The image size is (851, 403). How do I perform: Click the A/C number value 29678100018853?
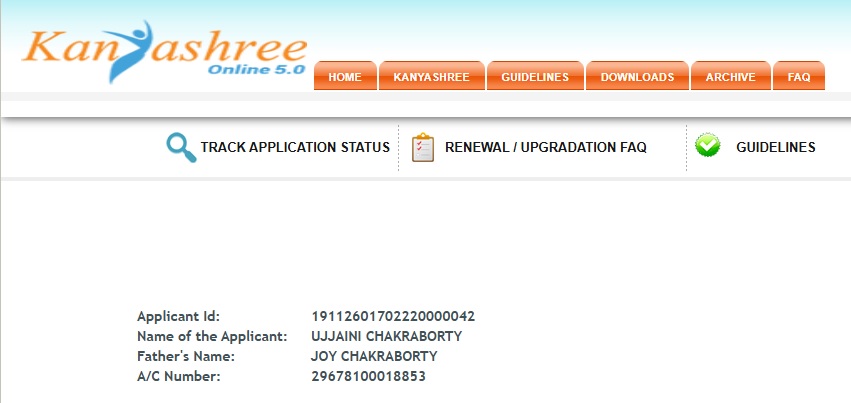369,376
